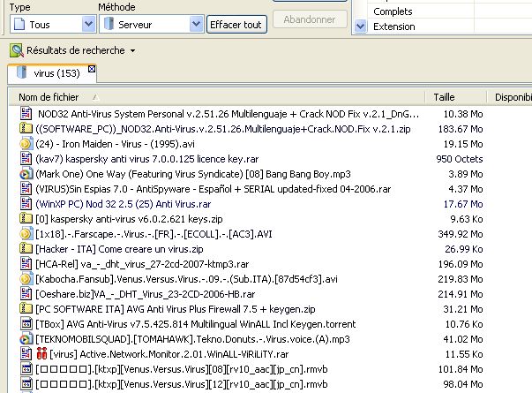The image size is (532, 393).
Task: Sort by Nom de fichier column header
Action: click(x=216, y=97)
